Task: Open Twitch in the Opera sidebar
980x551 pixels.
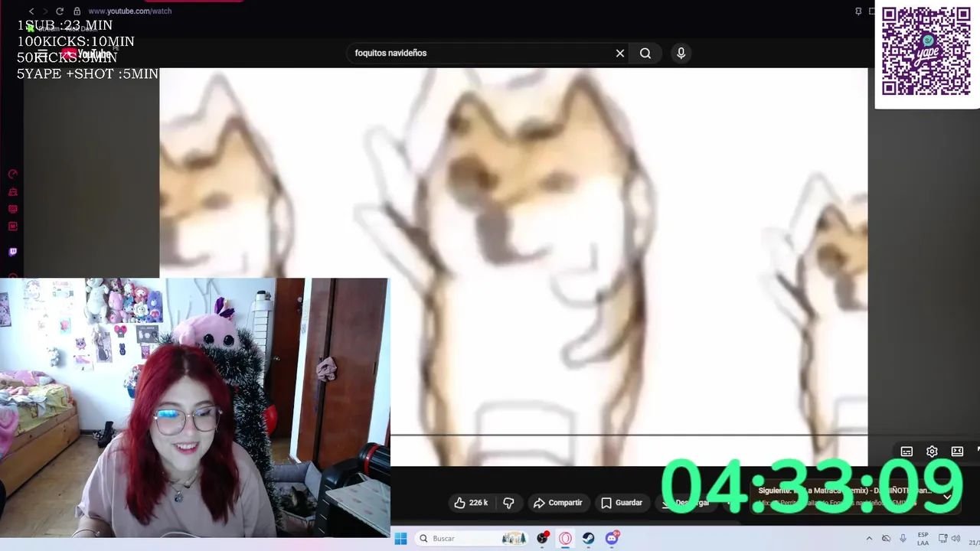Action: (12, 252)
